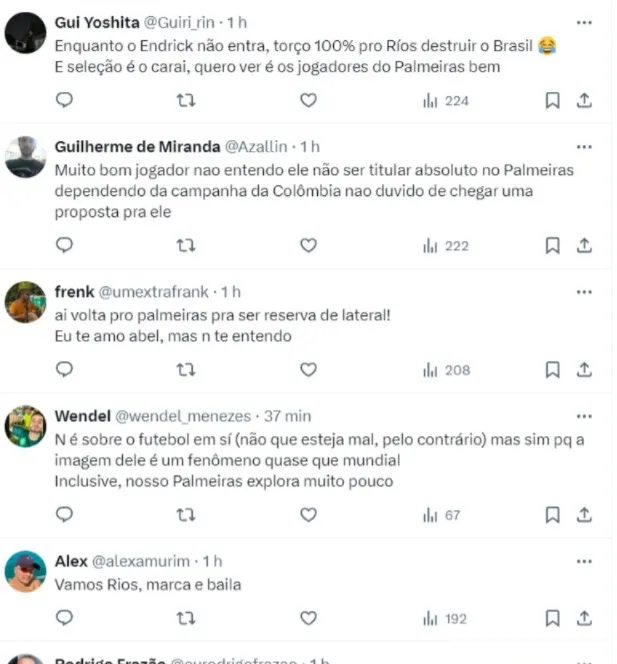
Task: Bookmark Guilherme de Miranda's tweet
Action: [x=552, y=246]
